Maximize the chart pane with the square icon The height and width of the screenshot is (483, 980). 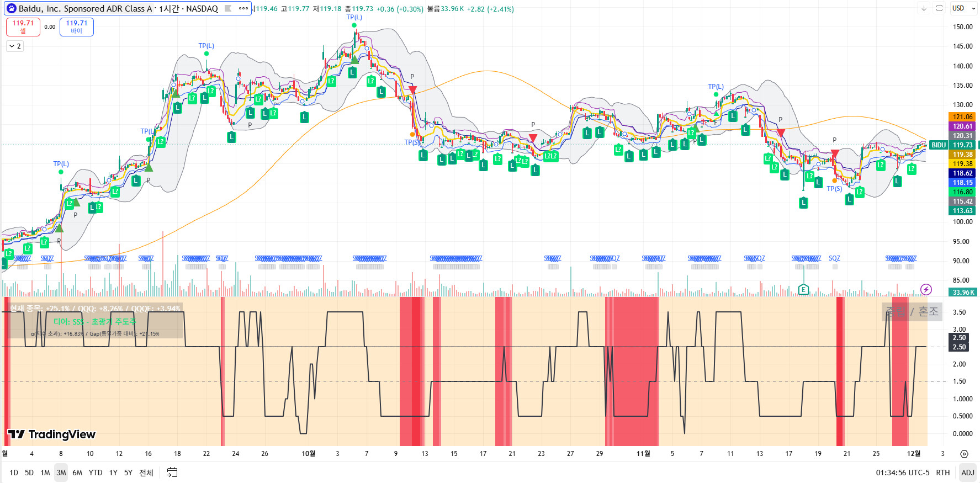click(x=939, y=8)
